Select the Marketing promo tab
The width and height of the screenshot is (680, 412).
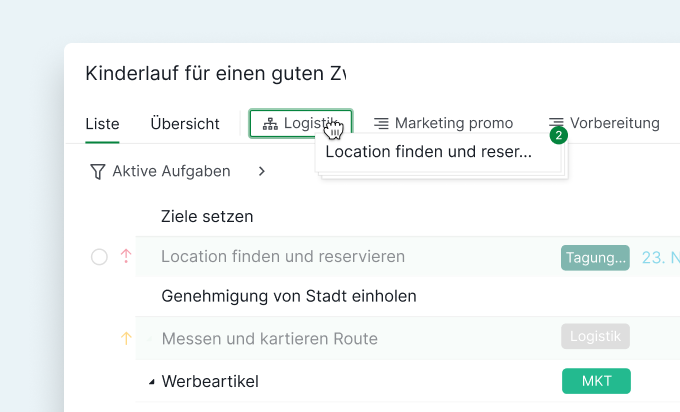[453, 124]
